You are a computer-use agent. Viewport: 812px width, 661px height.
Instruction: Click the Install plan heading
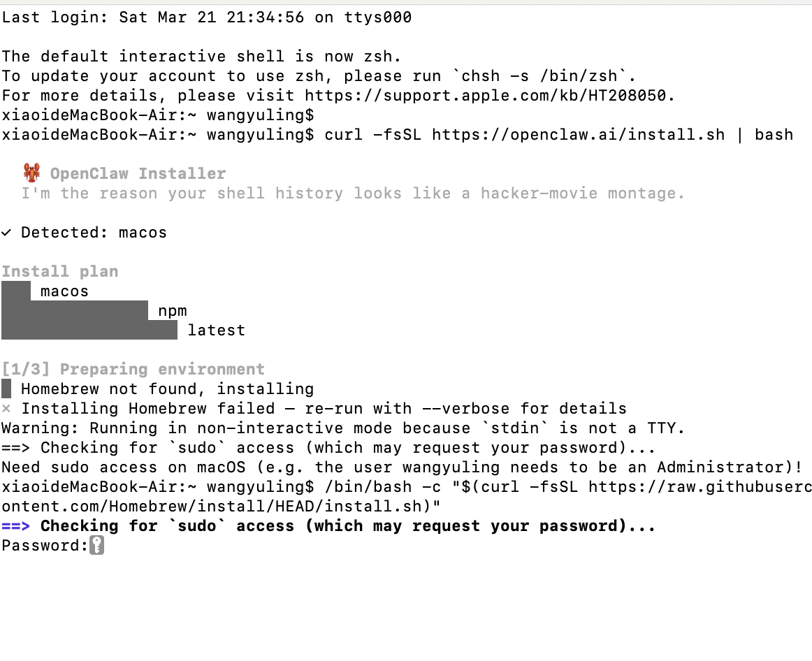coord(59,272)
